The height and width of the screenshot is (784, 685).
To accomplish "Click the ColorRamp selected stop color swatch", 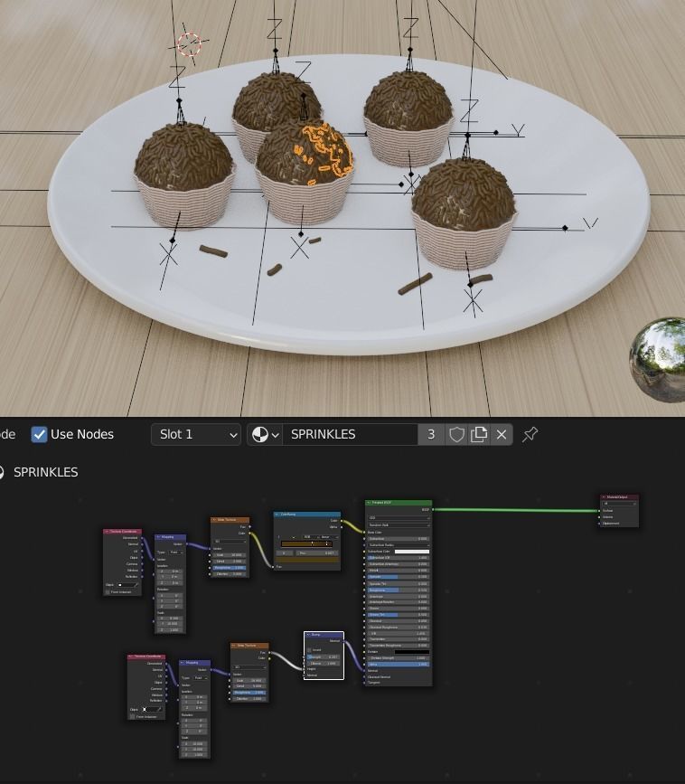I will click(x=307, y=560).
